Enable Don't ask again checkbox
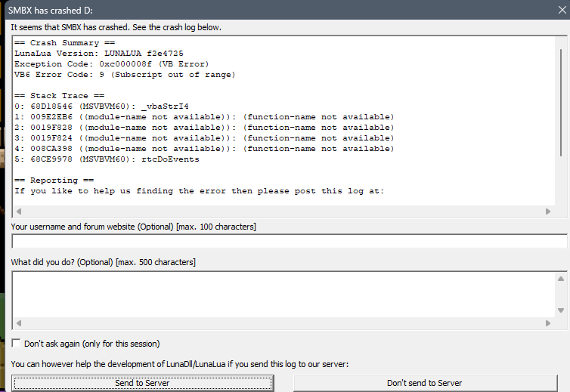The height and width of the screenshot is (392, 570). pos(17,344)
